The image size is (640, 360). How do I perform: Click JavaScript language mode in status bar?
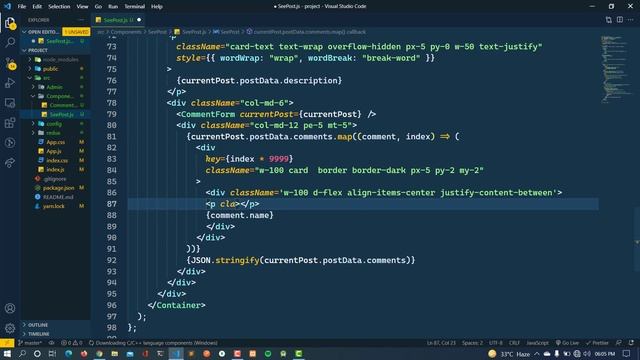[x=538, y=343]
